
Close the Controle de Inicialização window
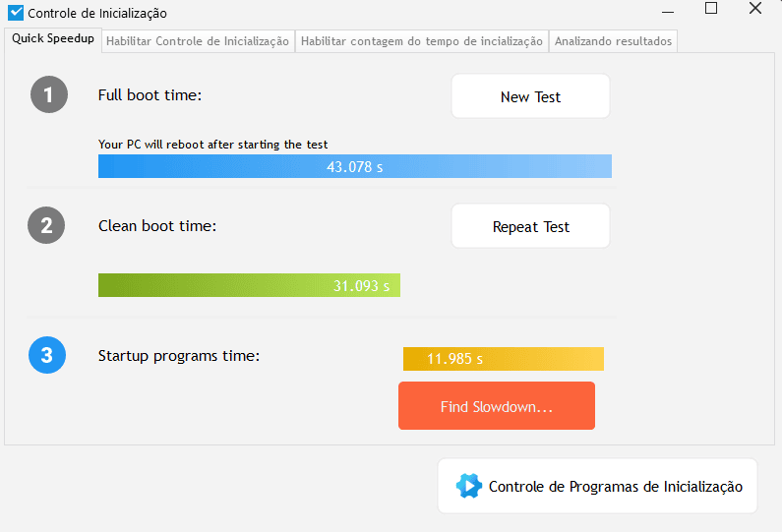(755, 9)
